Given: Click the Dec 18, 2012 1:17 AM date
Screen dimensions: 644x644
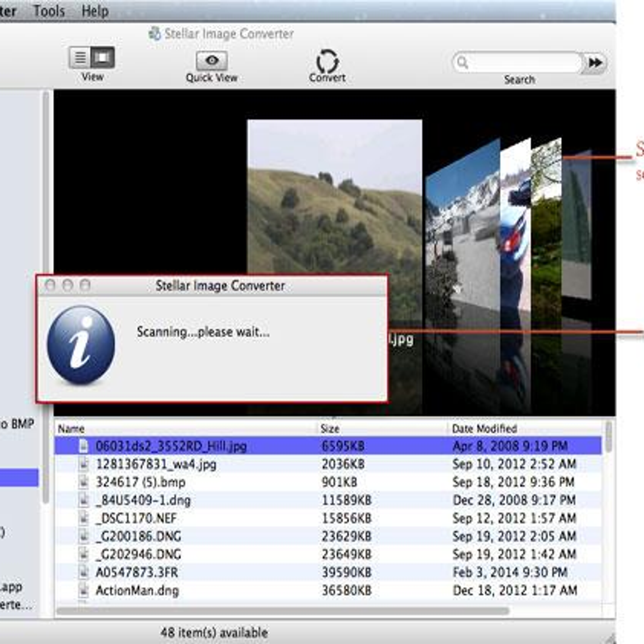Looking at the screenshot, I should click(515, 591).
